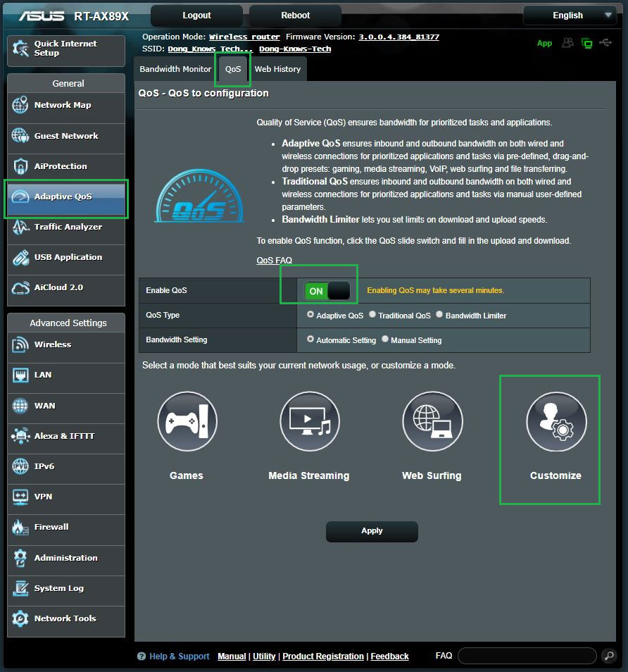
Task: Select the Web Surfing mode icon
Action: coord(432,421)
